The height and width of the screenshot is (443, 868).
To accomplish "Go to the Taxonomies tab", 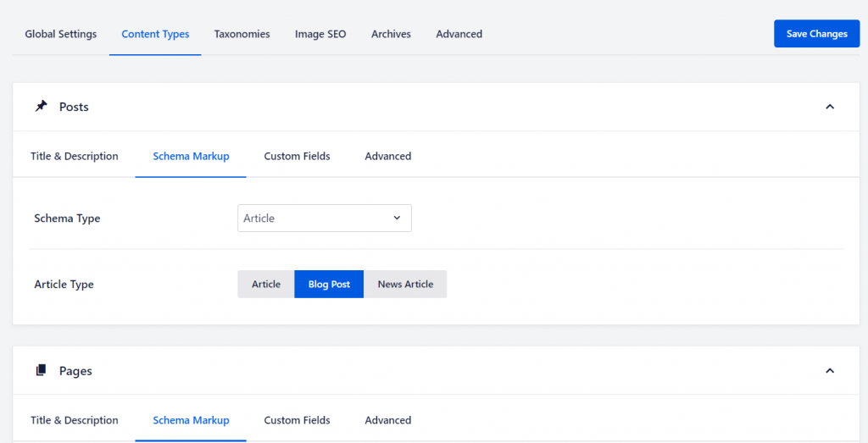I will click(242, 34).
